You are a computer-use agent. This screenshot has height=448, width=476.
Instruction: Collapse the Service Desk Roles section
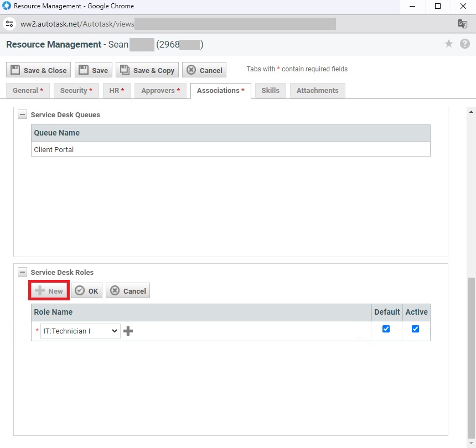point(22,272)
